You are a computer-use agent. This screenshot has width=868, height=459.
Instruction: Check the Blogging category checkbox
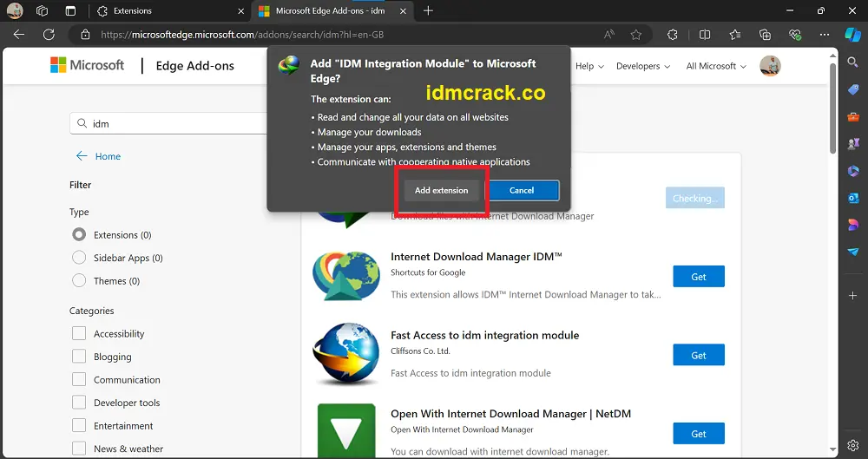[x=79, y=356]
